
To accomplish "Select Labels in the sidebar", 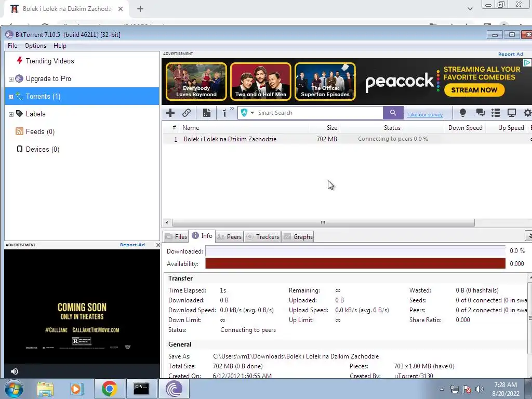I will [x=35, y=114].
